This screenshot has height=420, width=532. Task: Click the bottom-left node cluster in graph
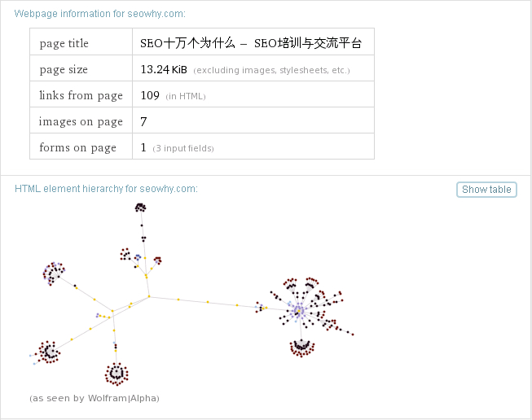[x=49, y=352]
